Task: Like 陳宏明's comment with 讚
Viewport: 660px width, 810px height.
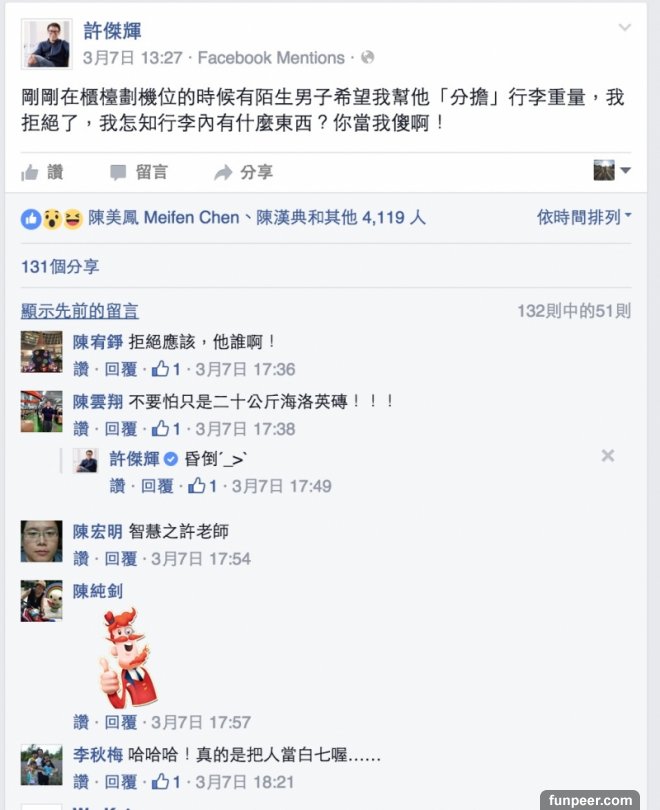Action: tap(81, 558)
